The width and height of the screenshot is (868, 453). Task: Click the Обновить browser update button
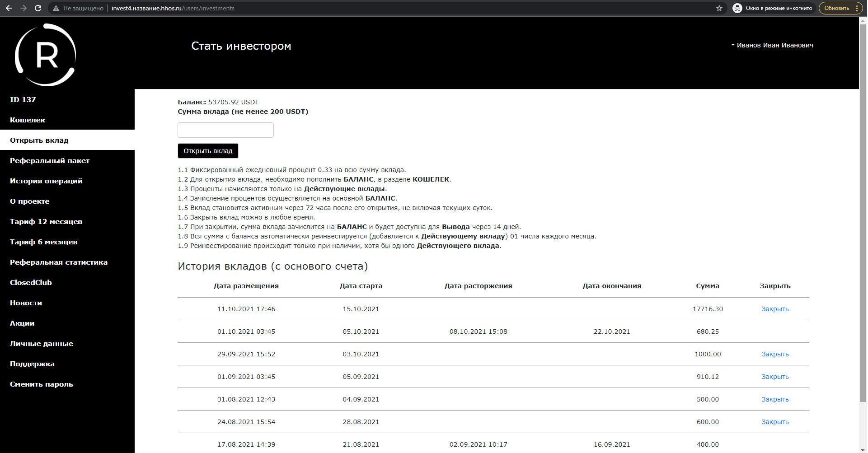837,8
